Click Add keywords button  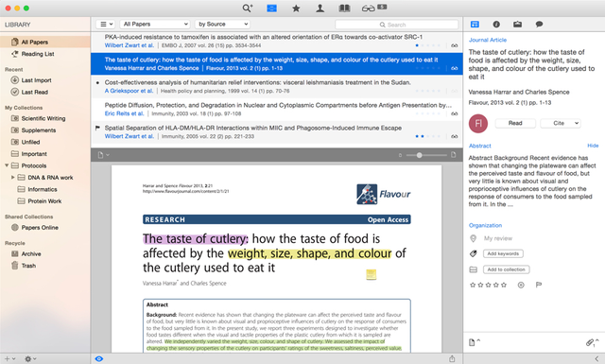click(503, 253)
